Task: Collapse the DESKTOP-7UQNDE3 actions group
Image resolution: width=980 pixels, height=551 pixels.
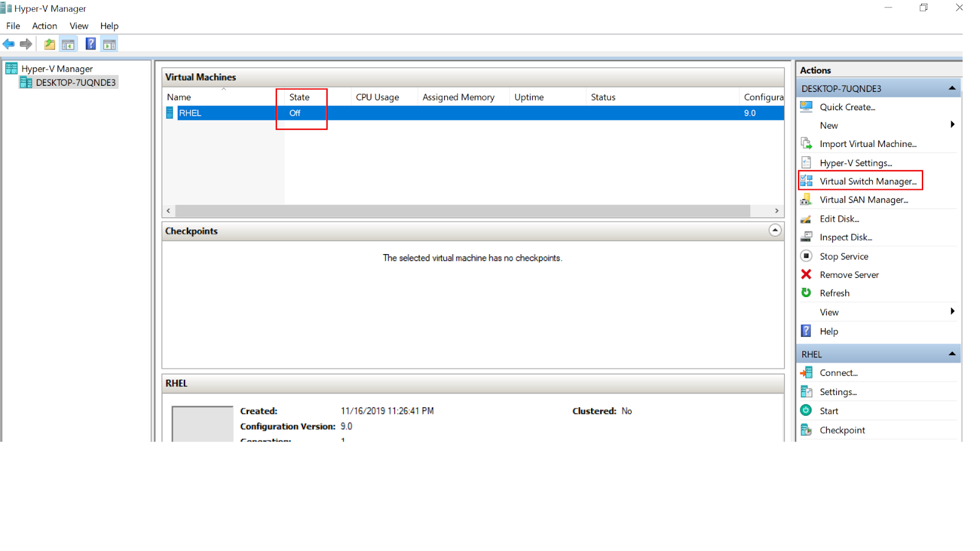Action: tap(951, 88)
